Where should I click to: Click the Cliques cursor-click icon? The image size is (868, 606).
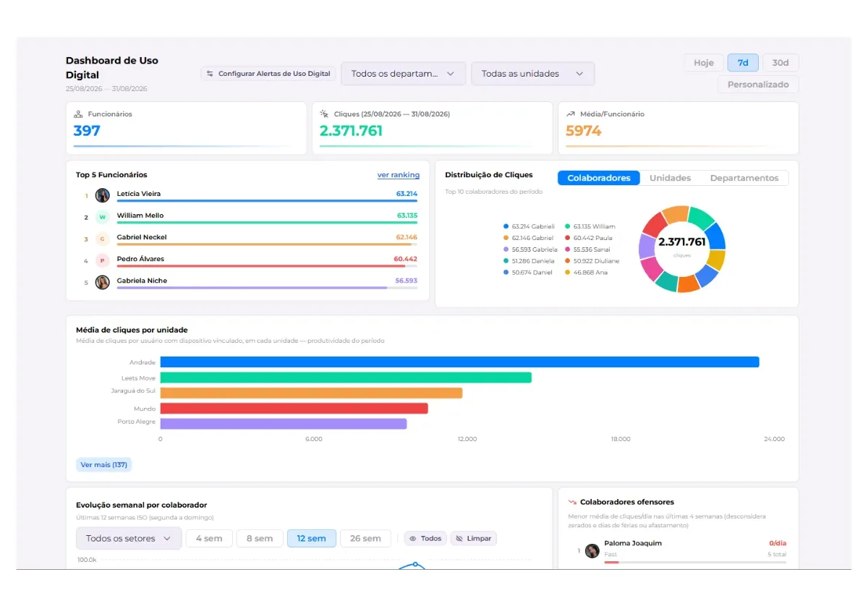tap(324, 114)
